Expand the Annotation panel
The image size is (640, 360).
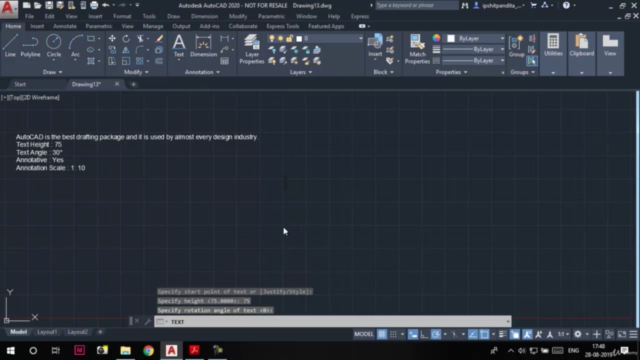pyautogui.click(x=202, y=72)
